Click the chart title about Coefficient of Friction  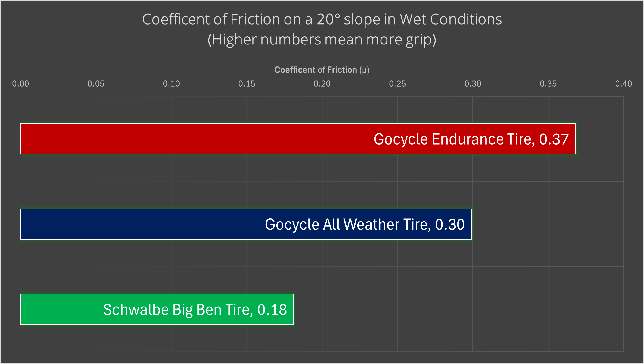point(322,19)
